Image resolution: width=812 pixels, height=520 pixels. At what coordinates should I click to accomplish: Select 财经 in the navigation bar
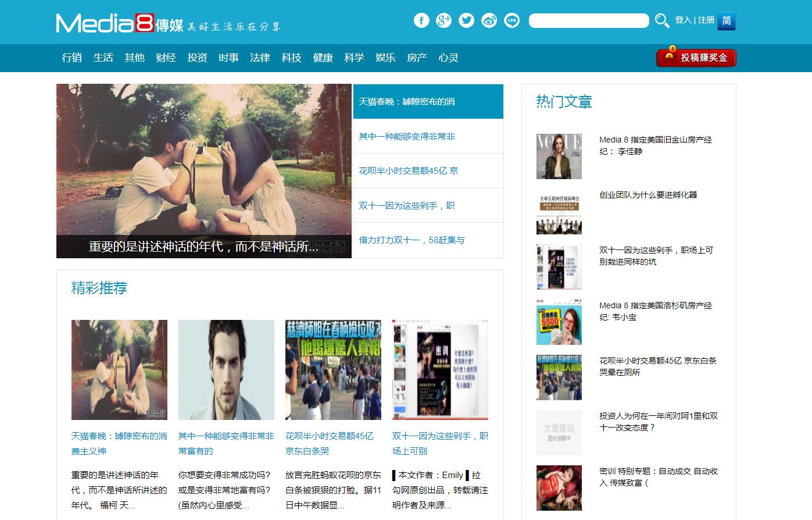(x=166, y=58)
